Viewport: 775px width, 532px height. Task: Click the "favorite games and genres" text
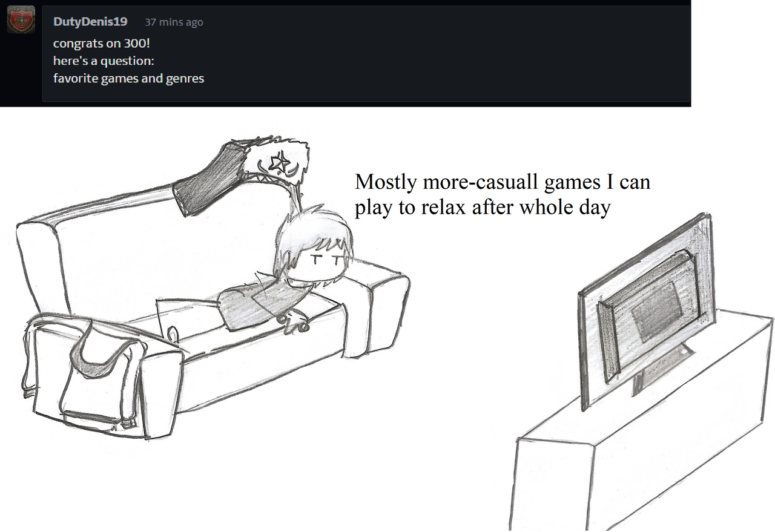tap(128, 79)
